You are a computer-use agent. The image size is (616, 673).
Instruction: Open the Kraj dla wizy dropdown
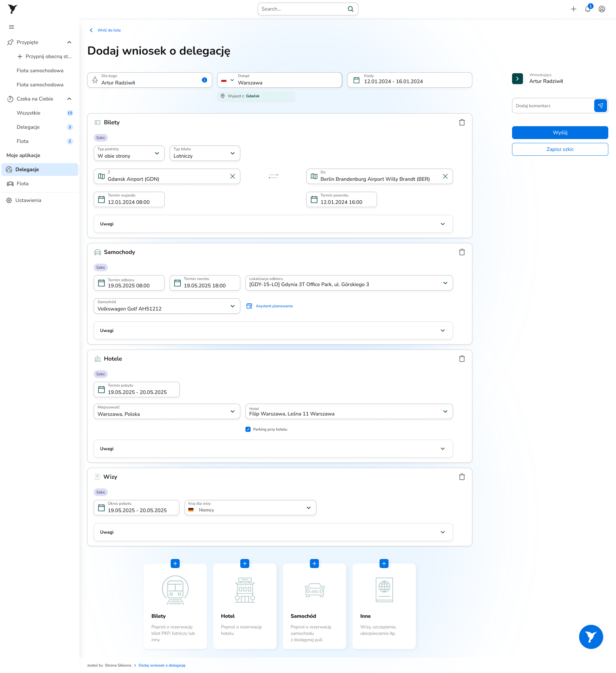pyautogui.click(x=250, y=508)
